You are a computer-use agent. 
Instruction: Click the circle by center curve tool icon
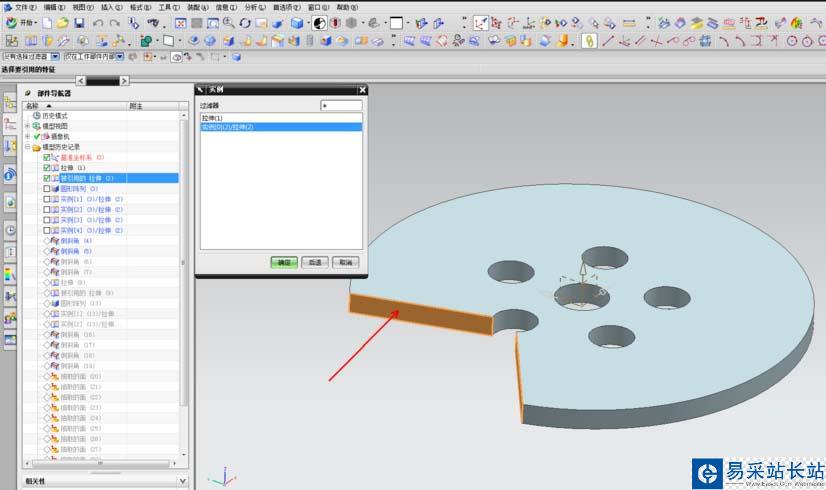[x=792, y=41]
